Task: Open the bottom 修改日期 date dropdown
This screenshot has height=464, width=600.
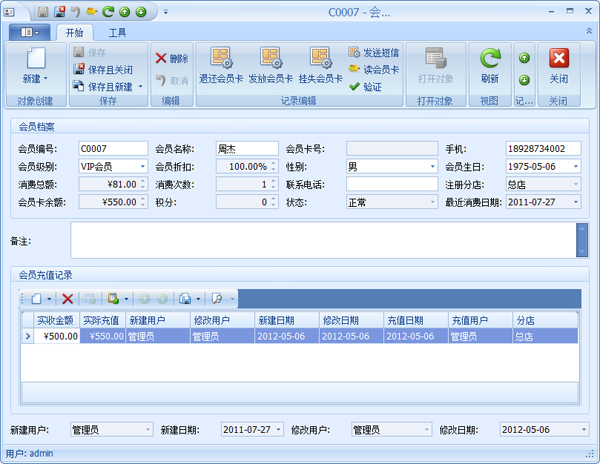Action: point(584,430)
